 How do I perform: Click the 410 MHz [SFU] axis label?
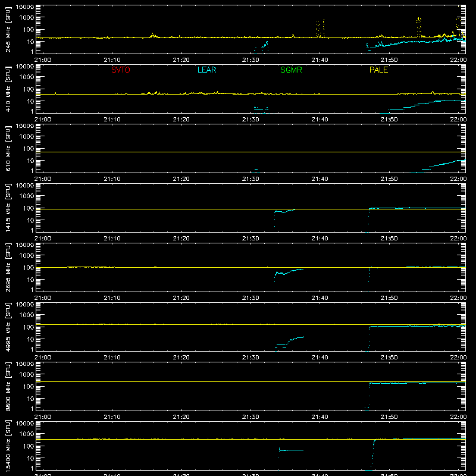[8, 89]
